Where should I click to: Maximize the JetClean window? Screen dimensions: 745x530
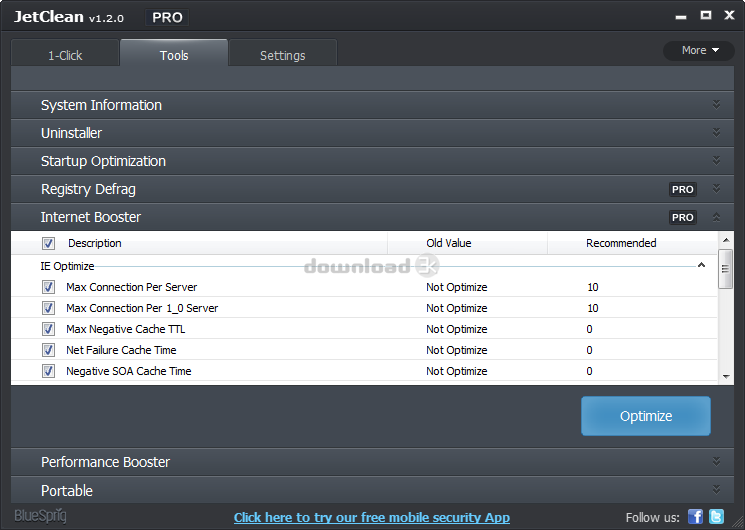(x=706, y=15)
